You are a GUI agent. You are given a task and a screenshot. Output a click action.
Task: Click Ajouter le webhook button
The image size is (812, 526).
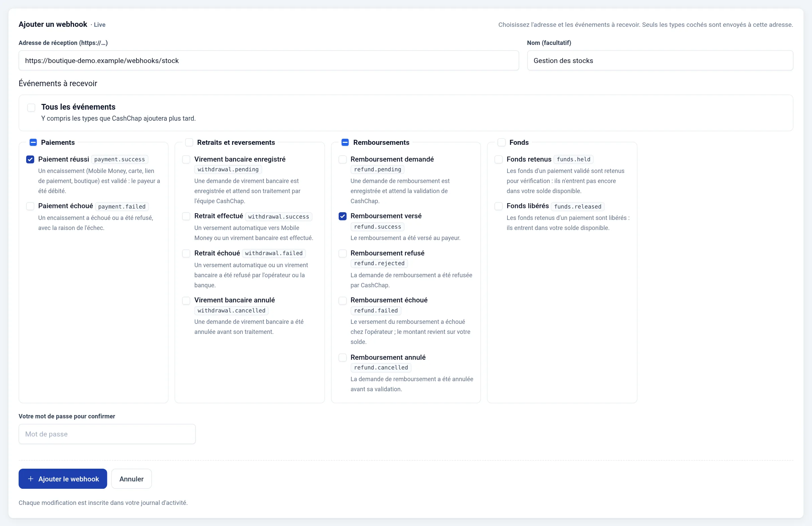click(63, 479)
